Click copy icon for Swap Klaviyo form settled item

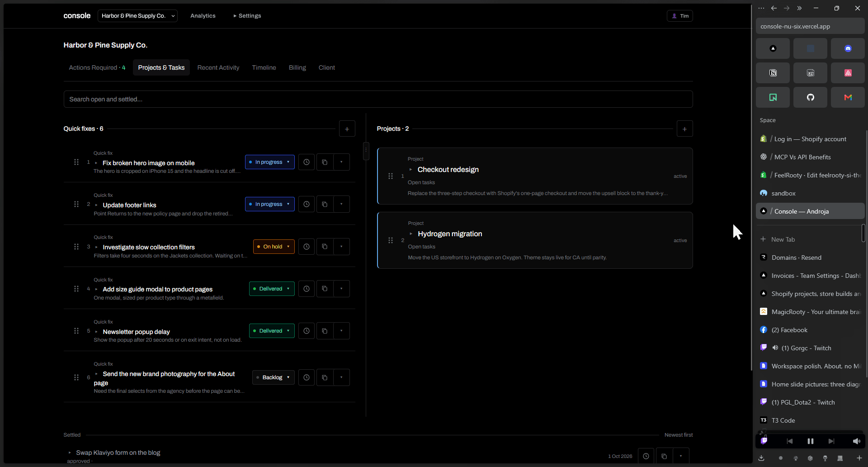click(x=664, y=456)
